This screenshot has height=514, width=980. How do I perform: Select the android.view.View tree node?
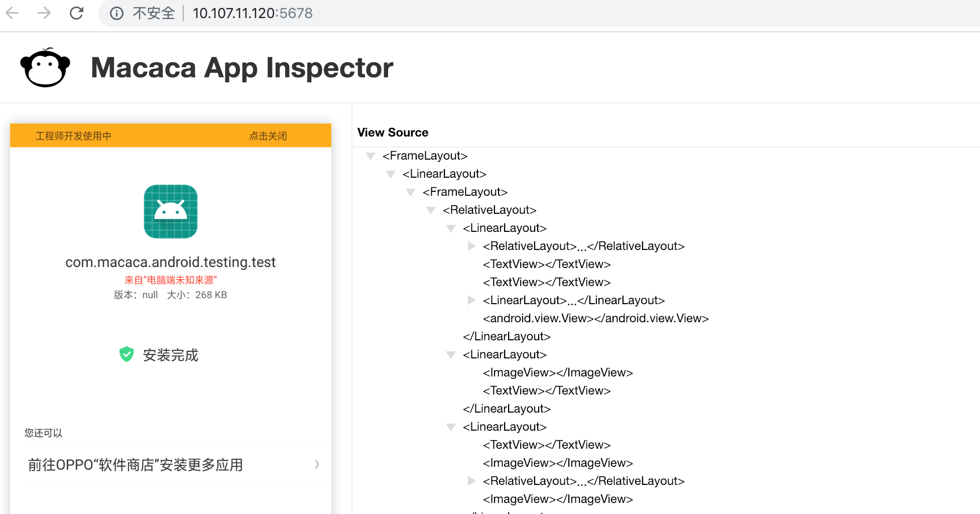tap(595, 318)
